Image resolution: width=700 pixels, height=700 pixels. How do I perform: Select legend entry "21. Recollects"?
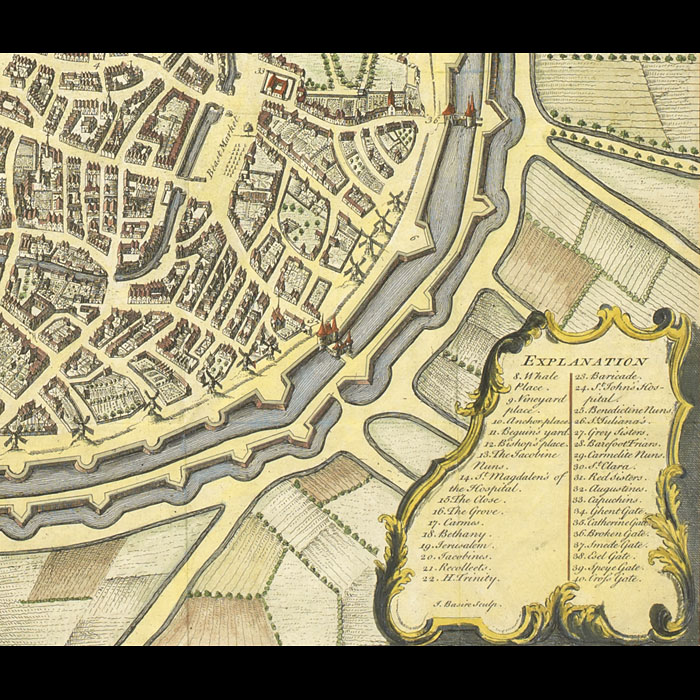click(x=456, y=567)
